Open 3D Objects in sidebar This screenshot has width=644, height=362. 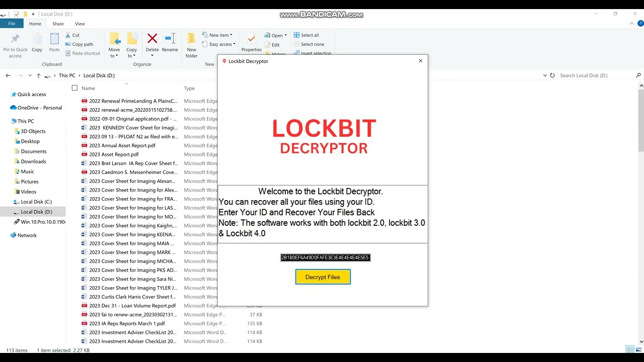pyautogui.click(x=33, y=131)
